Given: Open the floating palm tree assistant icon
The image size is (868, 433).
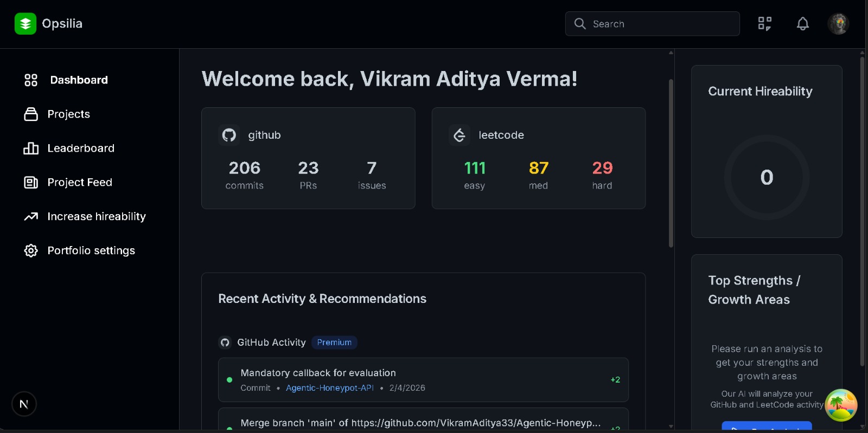Looking at the screenshot, I should (x=840, y=405).
